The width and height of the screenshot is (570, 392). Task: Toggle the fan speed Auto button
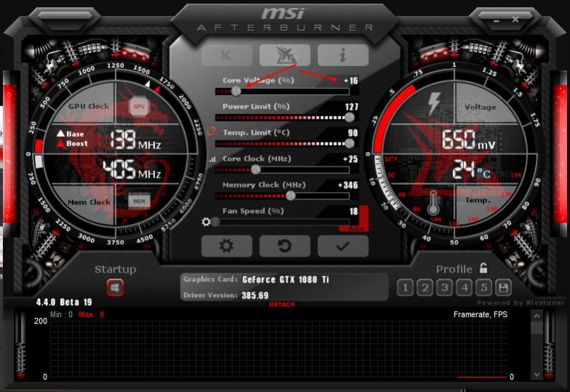[x=355, y=229]
